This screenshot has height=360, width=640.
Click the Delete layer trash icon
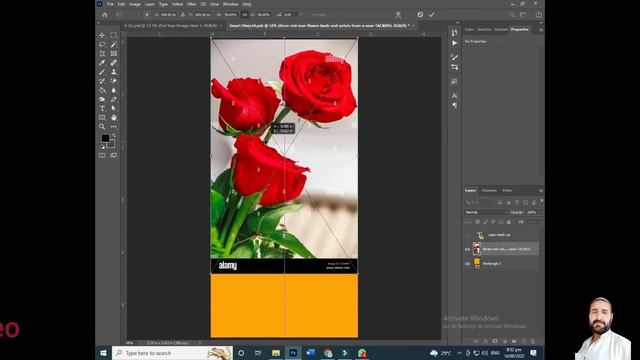(x=533, y=341)
